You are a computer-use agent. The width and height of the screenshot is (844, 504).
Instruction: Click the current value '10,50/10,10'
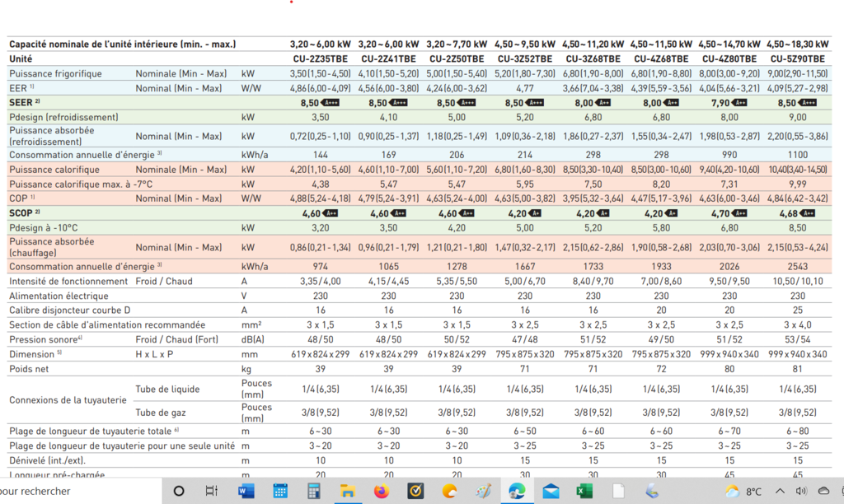(798, 282)
